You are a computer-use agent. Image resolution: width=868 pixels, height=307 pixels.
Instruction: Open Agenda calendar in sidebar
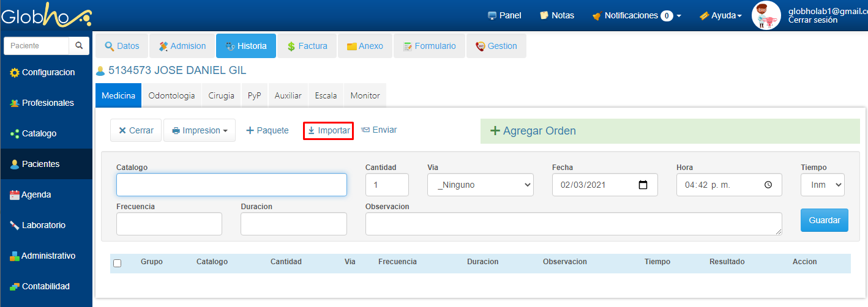[15, 194]
